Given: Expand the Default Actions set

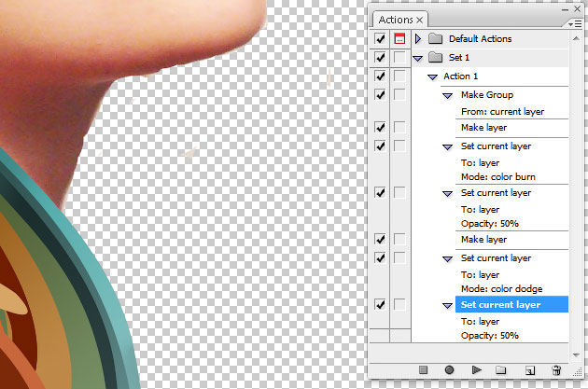Looking at the screenshot, I should [418, 38].
